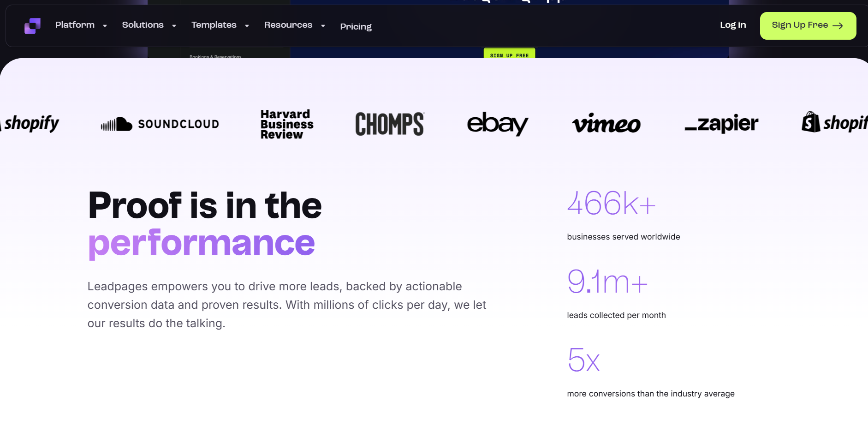The height and width of the screenshot is (444, 868).
Task: Click the SoundCloud logo
Action: tap(160, 124)
